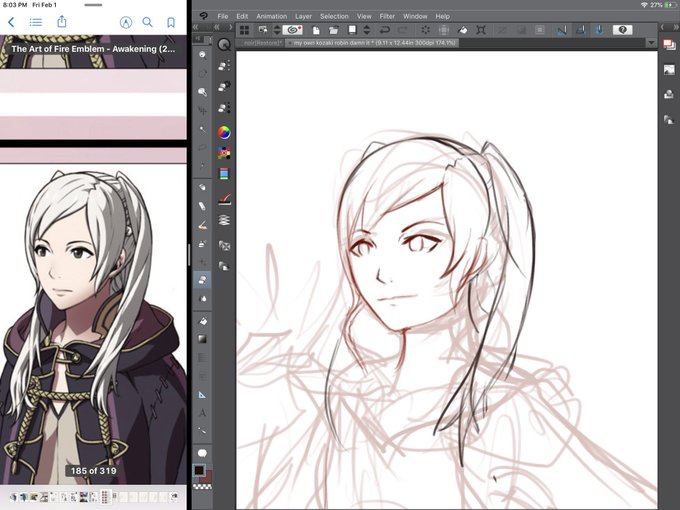680x510 pixels.
Task: Open the Navigator palette icon on right dock
Action: (x=669, y=69)
